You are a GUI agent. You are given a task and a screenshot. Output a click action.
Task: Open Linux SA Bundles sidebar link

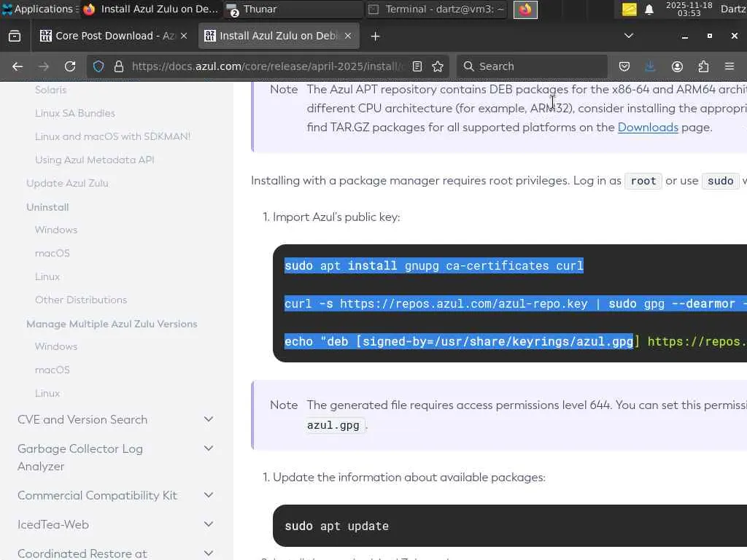(75, 113)
